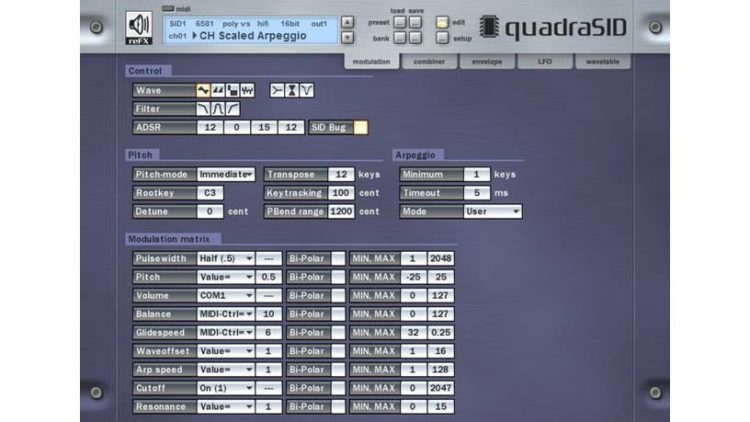This screenshot has width=750, height=422.
Task: Switch to the LFO tab
Action: click(545, 62)
